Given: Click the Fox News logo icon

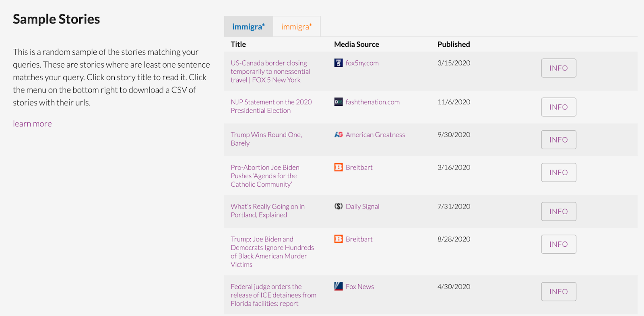Looking at the screenshot, I should tap(338, 286).
